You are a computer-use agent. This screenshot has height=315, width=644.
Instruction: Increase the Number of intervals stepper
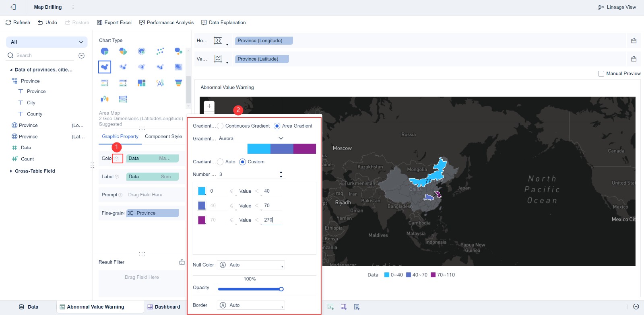click(281, 172)
